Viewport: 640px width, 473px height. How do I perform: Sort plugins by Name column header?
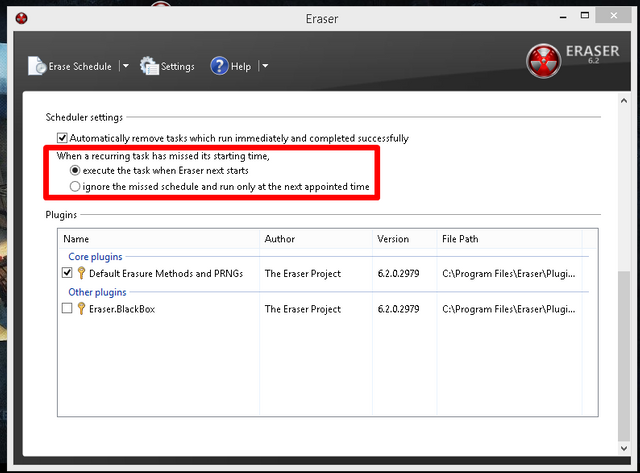point(158,239)
